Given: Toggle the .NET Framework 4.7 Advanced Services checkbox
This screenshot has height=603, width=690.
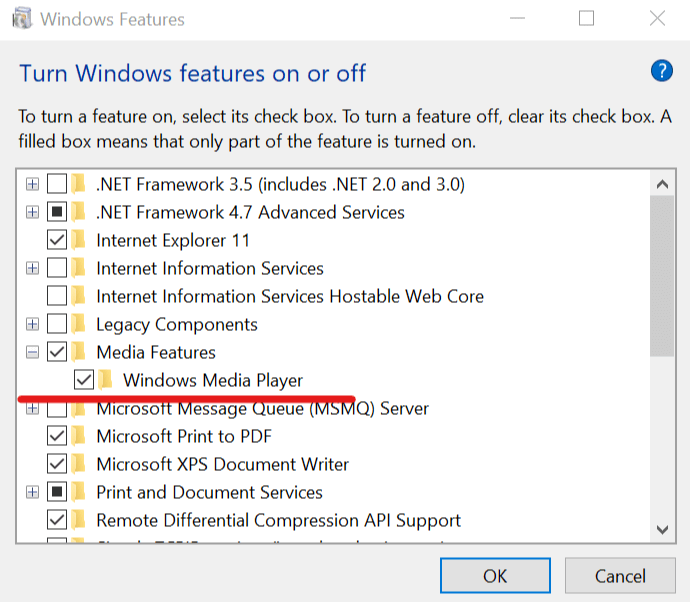Looking at the screenshot, I should [x=57, y=212].
